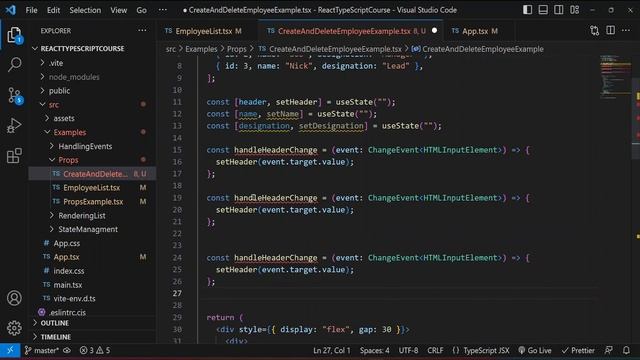Click the UTF-8 encoding selector
The height and width of the screenshot is (360, 640).
(408, 350)
